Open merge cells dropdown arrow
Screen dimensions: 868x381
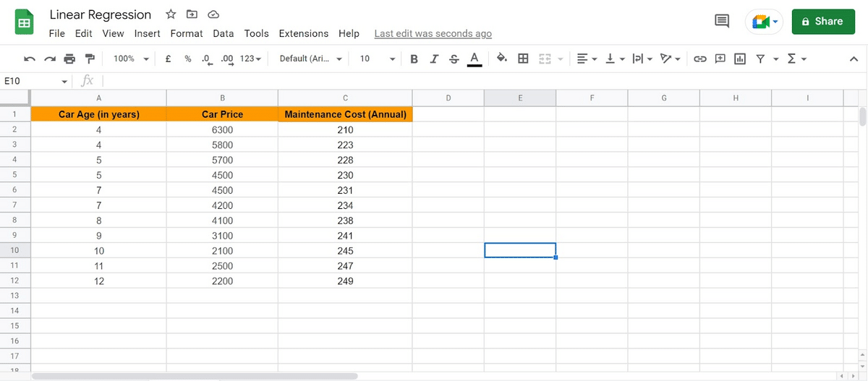[559, 59]
